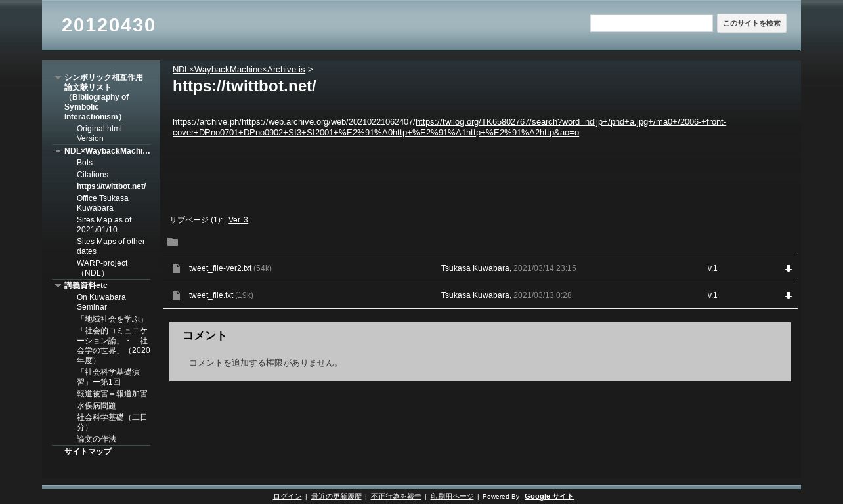843x504 pixels.
Task: Click the file icon beside tweet_file-ver2.txt
Action: pos(176,268)
